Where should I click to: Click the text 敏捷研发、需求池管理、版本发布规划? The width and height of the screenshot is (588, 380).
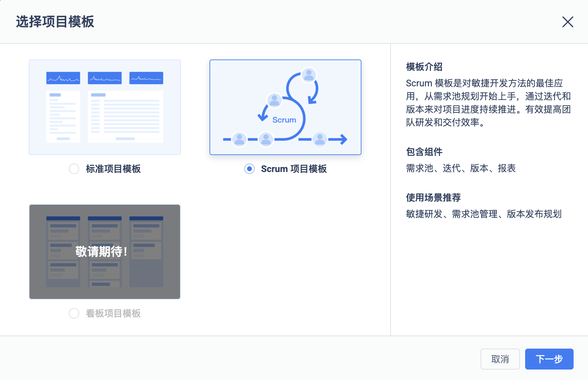(x=484, y=214)
